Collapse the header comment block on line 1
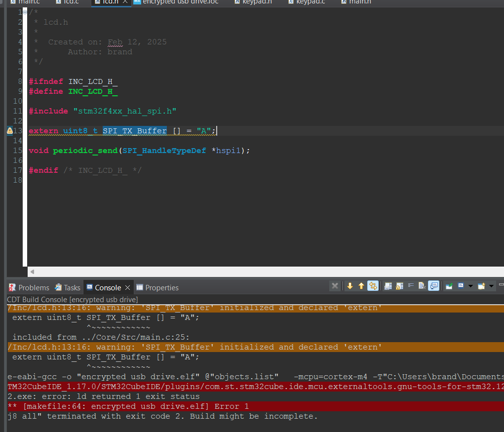The width and height of the screenshot is (504, 432). tap(25, 11)
